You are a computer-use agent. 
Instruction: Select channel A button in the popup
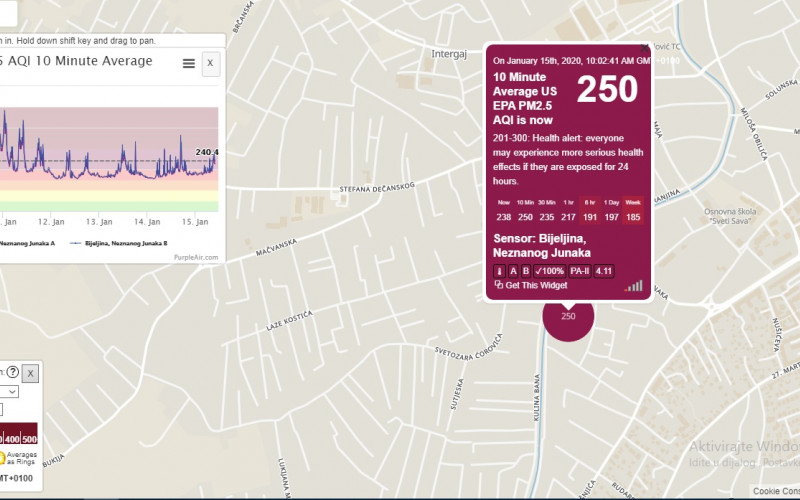pyautogui.click(x=513, y=271)
